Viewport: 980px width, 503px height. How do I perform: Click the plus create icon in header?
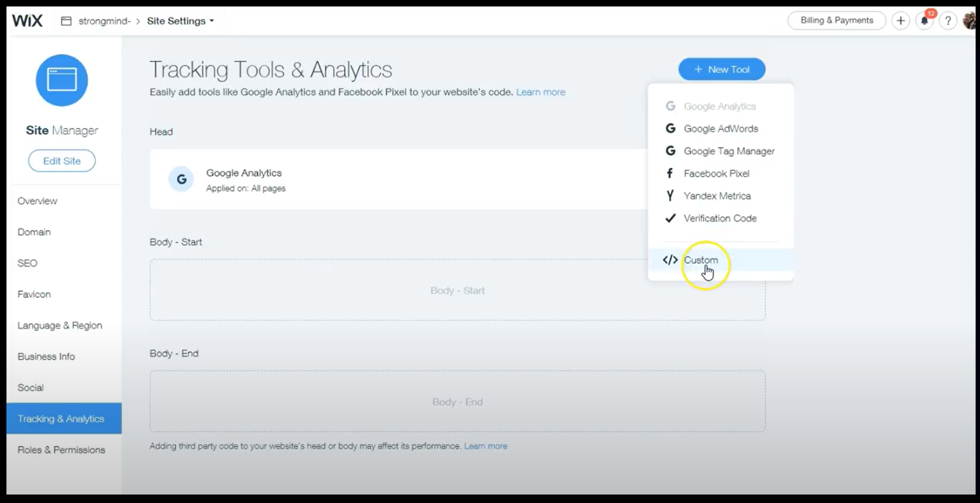901,21
